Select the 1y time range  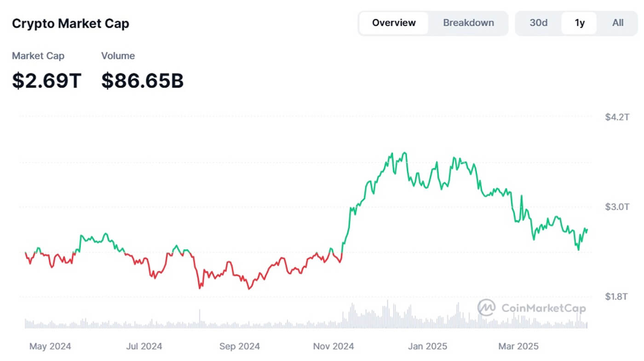pyautogui.click(x=580, y=23)
